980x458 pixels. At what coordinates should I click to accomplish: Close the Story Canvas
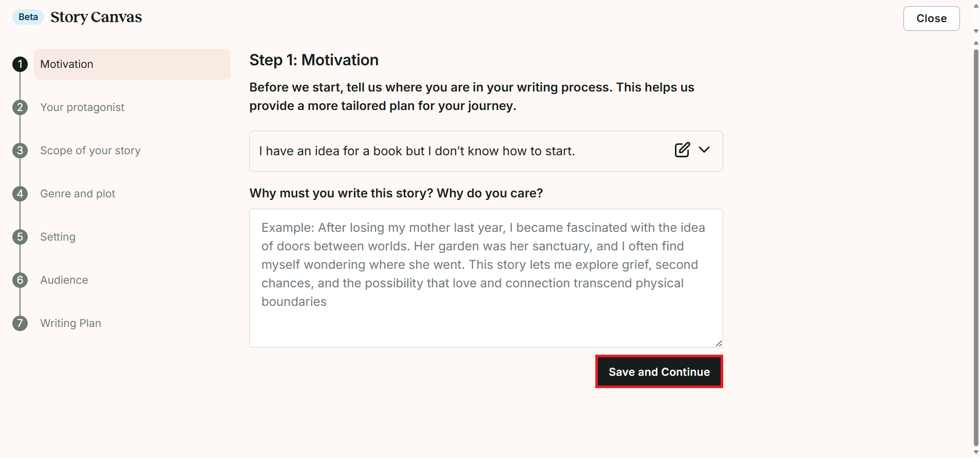(931, 19)
